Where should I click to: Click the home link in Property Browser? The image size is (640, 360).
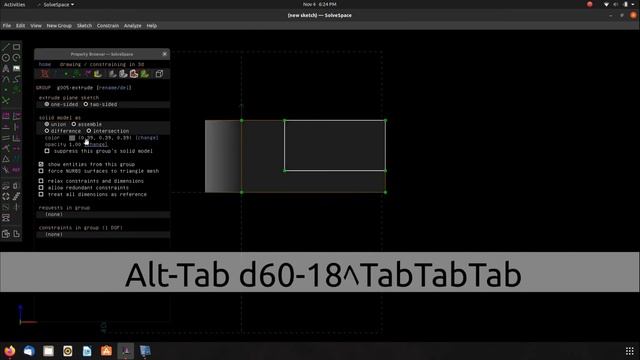point(45,64)
